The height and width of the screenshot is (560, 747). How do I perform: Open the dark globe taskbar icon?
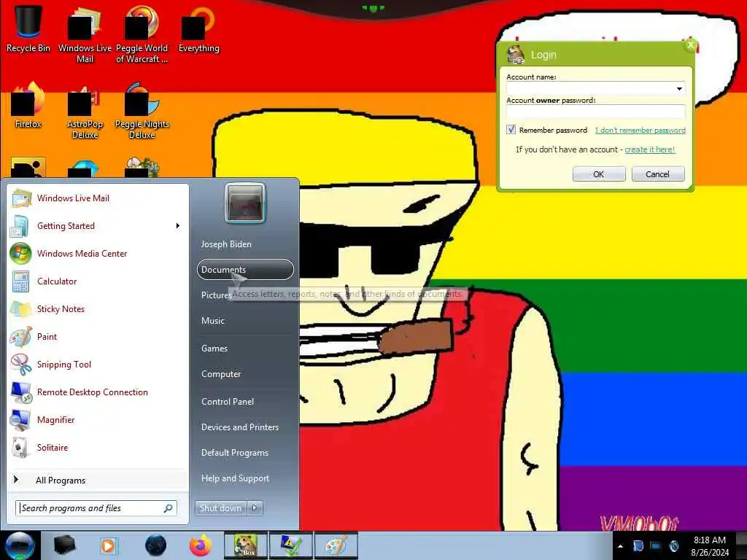point(155,545)
